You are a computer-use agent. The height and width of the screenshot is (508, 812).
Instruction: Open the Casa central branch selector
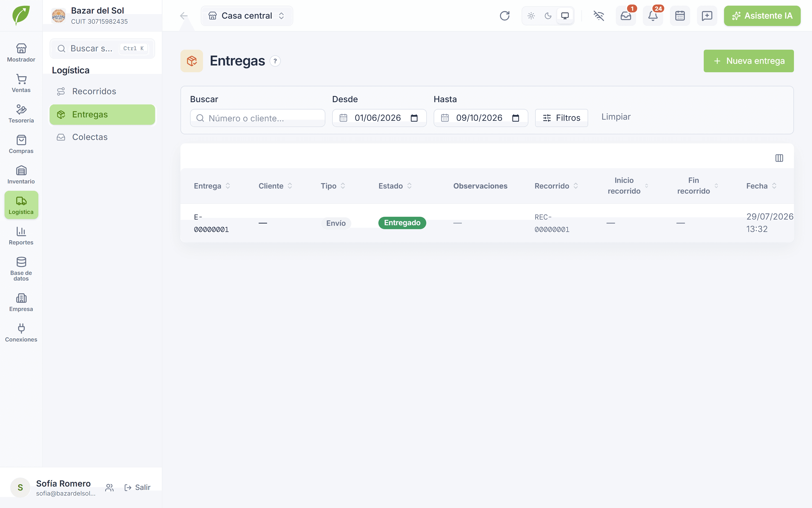point(247,16)
